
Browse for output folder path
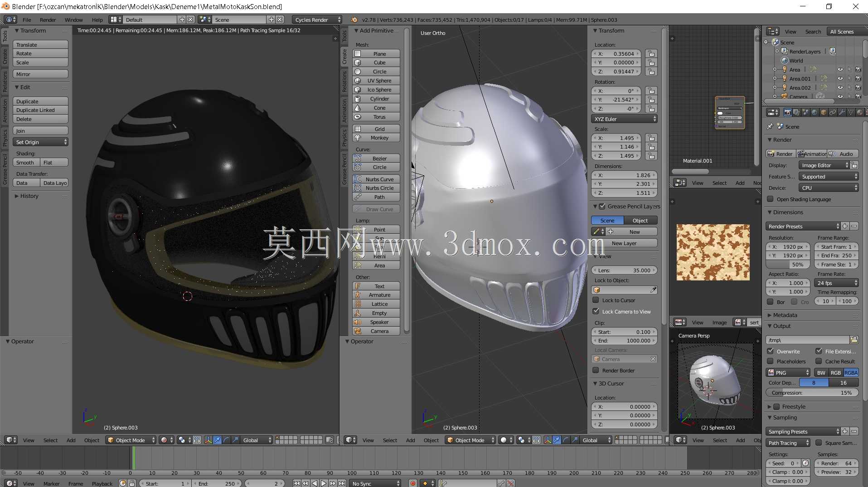coord(854,340)
